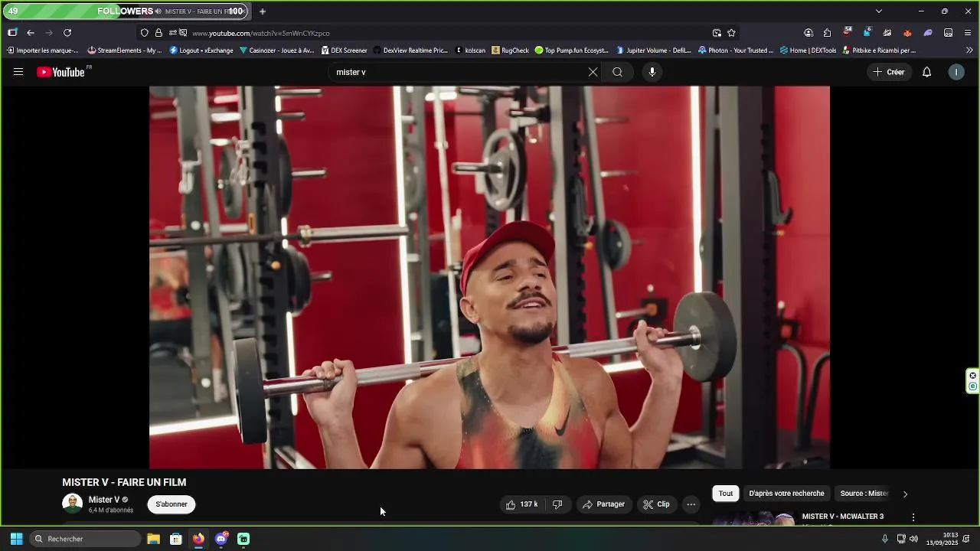Open the MISTER V - MCWALTER 3 suggestion
Viewport: 980px width, 551px height.
coord(842,517)
